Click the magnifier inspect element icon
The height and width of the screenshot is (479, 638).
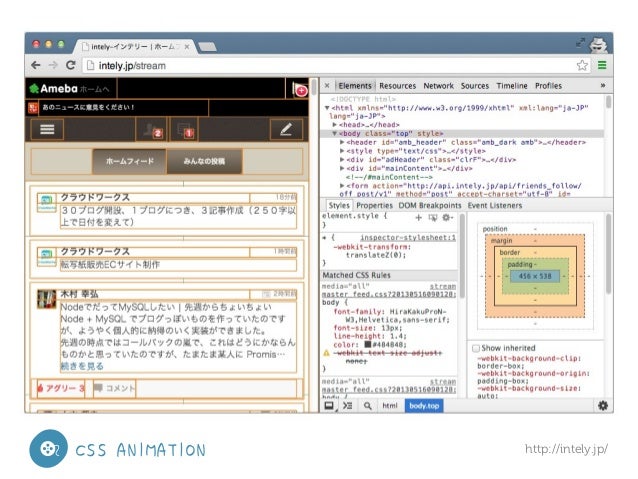click(x=367, y=406)
